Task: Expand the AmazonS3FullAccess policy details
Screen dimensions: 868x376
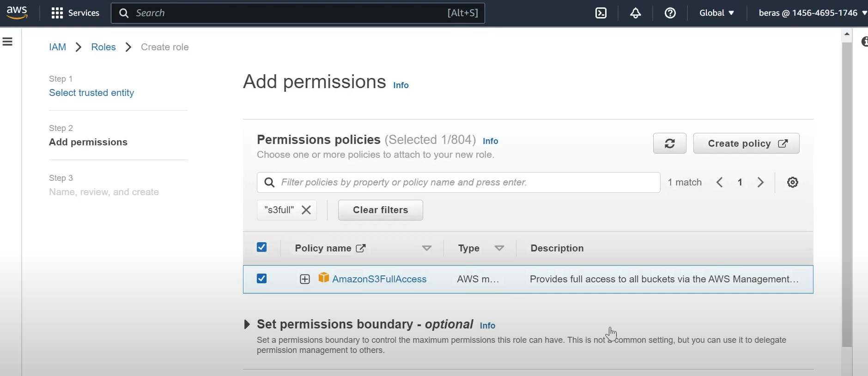Action: point(305,279)
